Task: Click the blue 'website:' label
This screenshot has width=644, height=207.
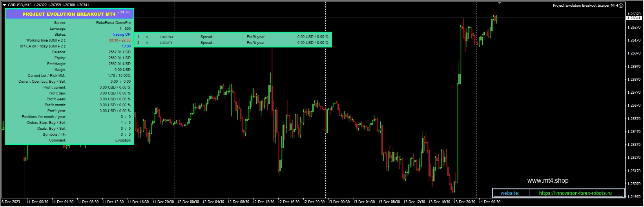Action: point(510,193)
